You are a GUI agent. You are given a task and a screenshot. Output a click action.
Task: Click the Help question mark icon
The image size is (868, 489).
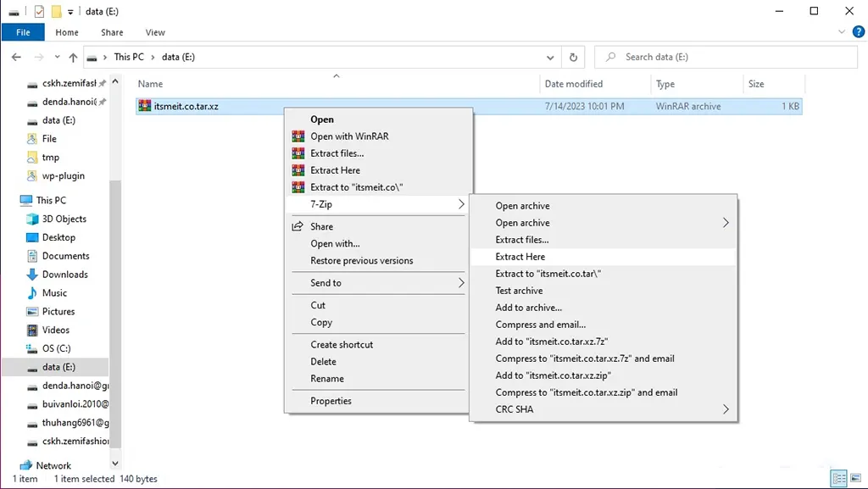858,32
